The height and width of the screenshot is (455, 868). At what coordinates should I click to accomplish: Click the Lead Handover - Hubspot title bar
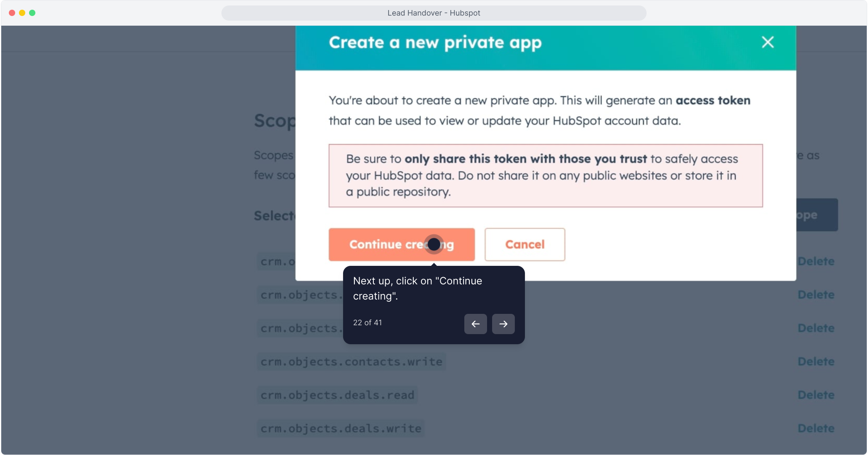(434, 13)
